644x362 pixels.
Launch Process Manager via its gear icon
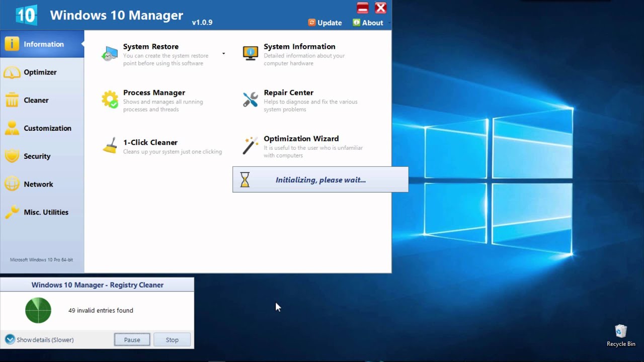109,100
